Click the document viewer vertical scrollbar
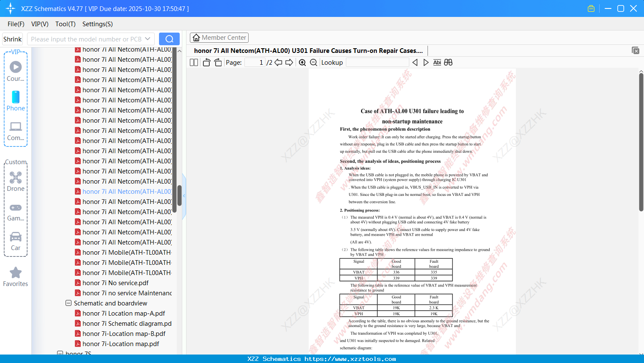The height and width of the screenshot is (363, 644). coord(641,142)
